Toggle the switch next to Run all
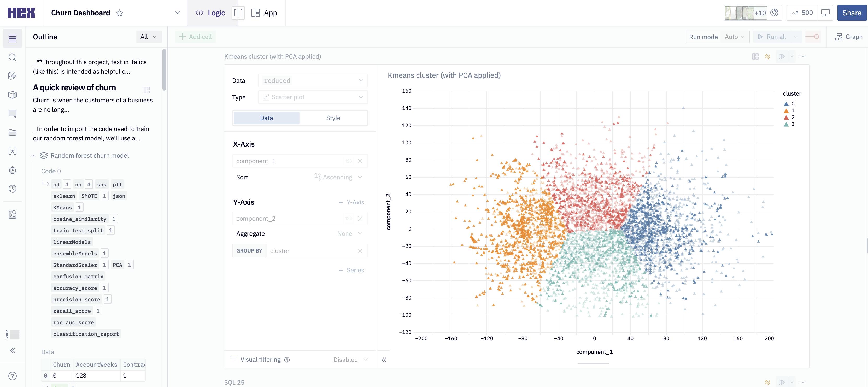Viewport: 868px width, 387px height. tap(812, 37)
